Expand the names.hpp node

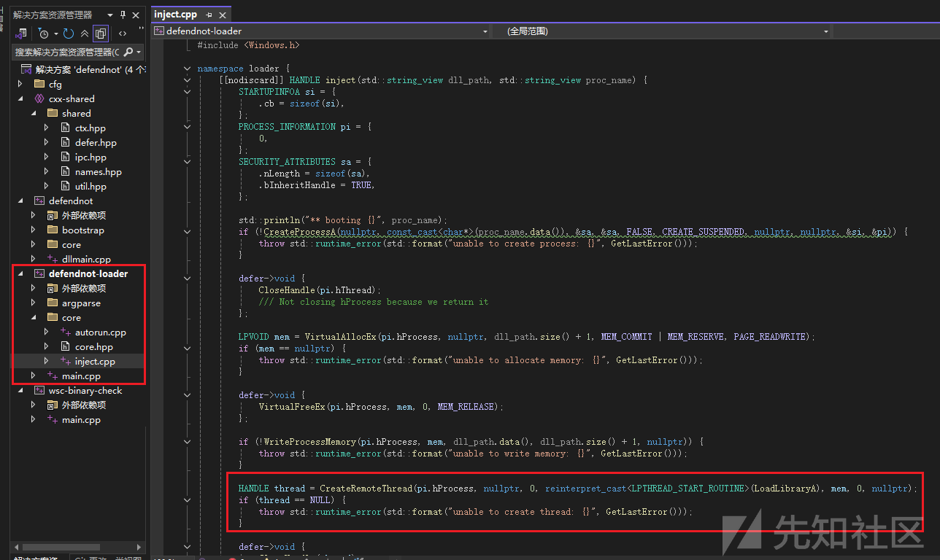pos(47,172)
